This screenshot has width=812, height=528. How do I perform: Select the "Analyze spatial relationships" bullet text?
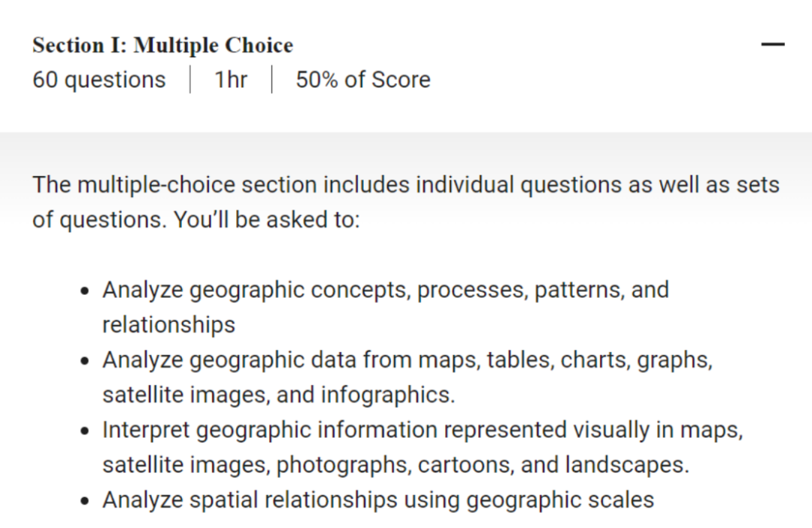click(x=377, y=500)
